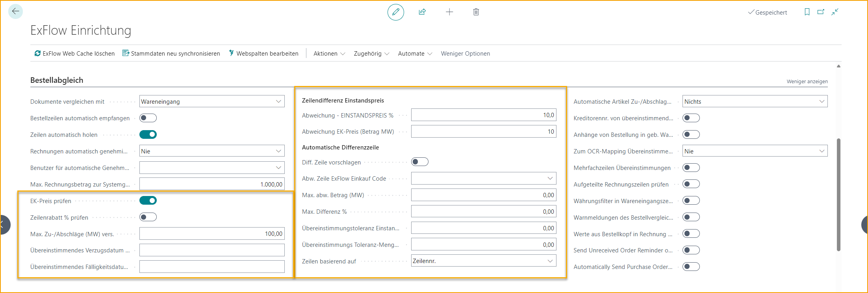Click the back arrow button
The height and width of the screenshot is (293, 868).
[x=15, y=11]
